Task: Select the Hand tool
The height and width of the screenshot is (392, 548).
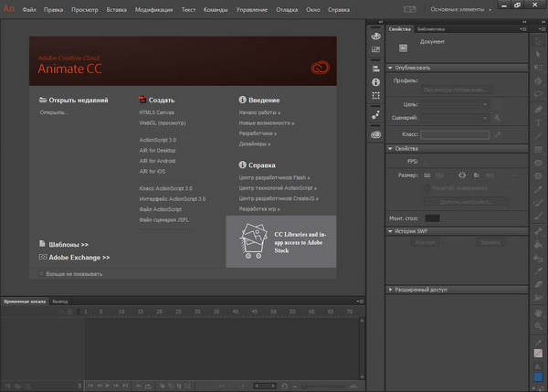Action: click(537, 313)
